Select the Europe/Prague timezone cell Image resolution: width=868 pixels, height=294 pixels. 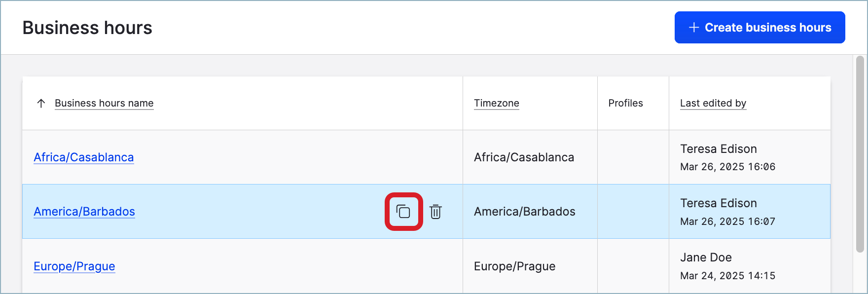514,266
